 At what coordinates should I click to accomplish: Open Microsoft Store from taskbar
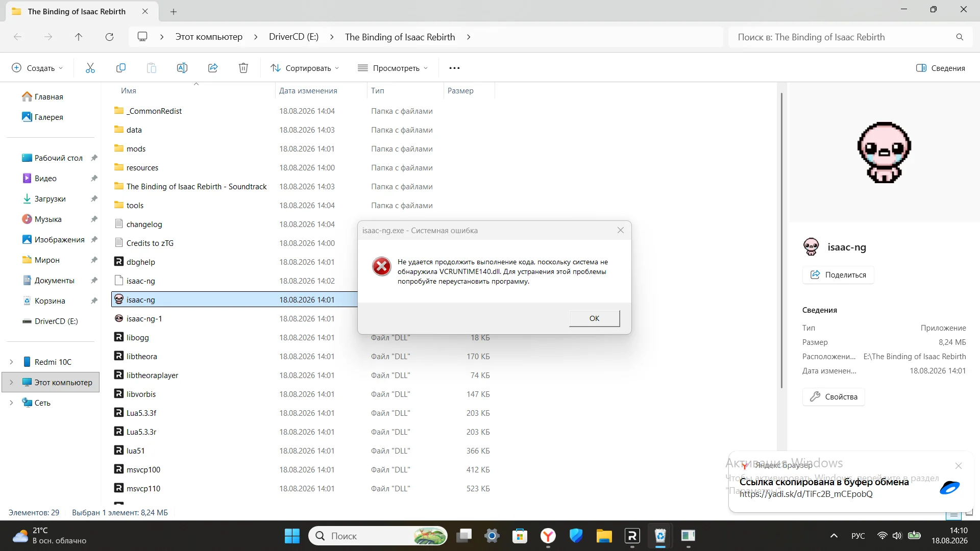pos(520,536)
